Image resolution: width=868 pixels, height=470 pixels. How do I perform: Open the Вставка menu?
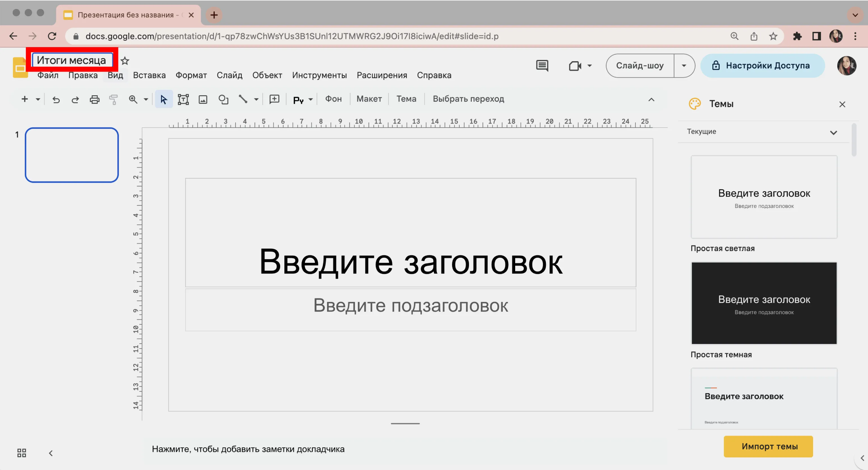point(149,75)
